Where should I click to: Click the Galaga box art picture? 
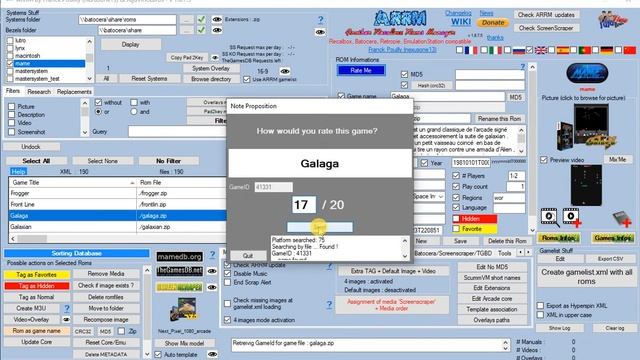click(x=586, y=127)
